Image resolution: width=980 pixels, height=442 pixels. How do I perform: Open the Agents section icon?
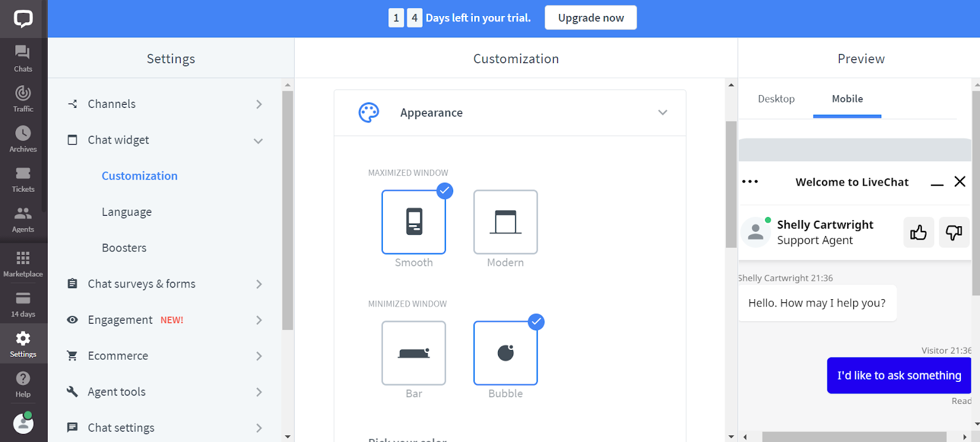click(x=23, y=213)
